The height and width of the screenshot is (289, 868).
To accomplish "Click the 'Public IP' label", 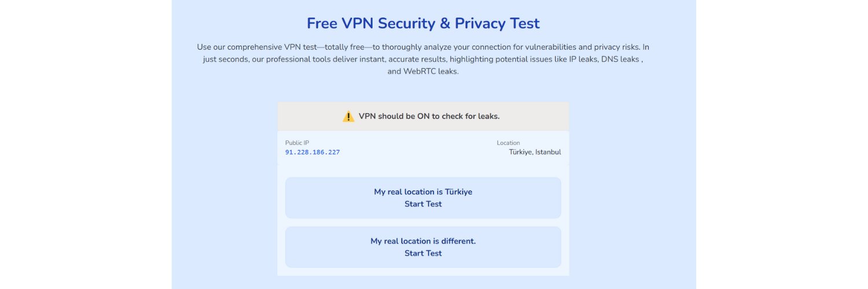I will pos(297,143).
